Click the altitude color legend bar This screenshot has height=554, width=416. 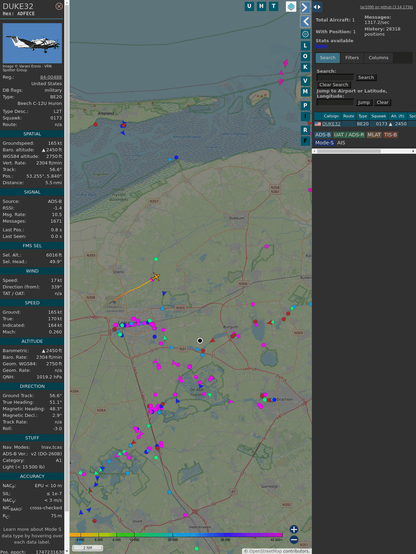pos(176,535)
